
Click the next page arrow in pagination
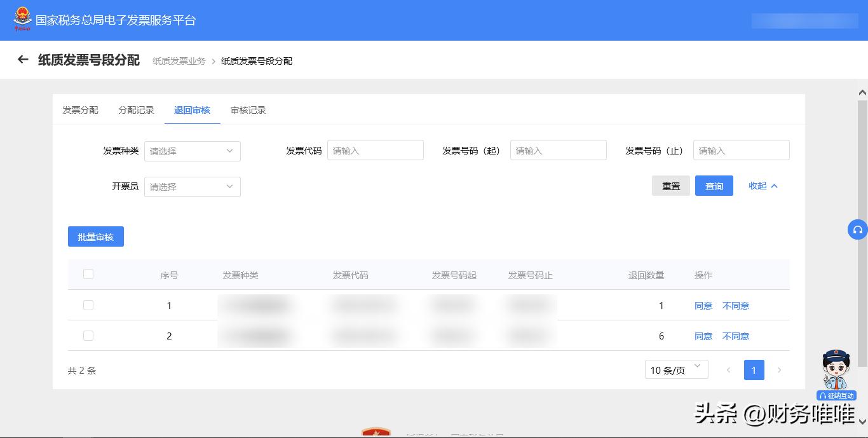click(x=780, y=370)
